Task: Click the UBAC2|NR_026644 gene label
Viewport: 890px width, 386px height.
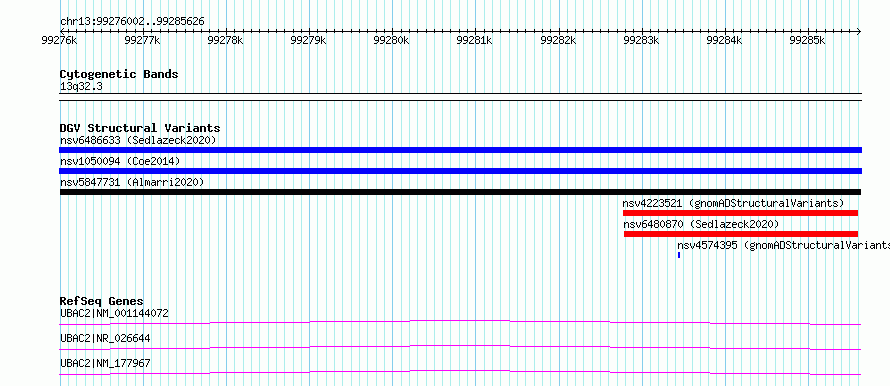Action: (105, 338)
